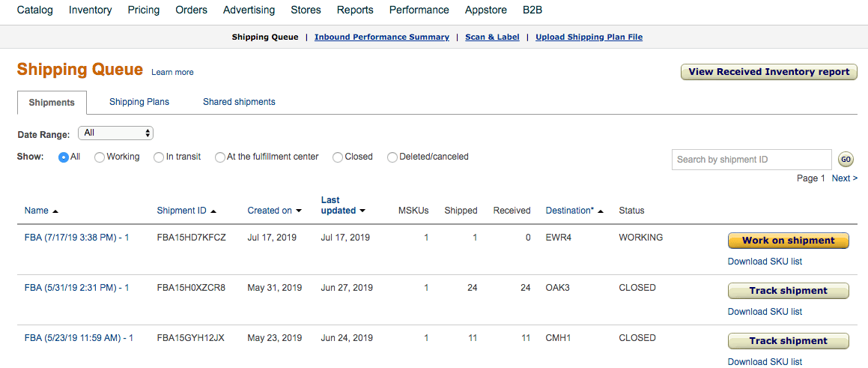The image size is (868, 368).
Task: Click shipment ID FBA15HD7KFCZ text
Action: 191,238
